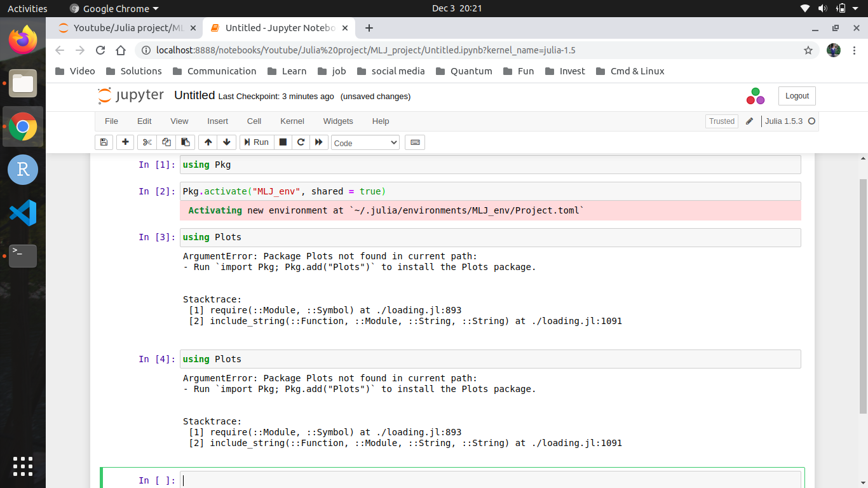Open the Solutions bookmarks folder

[x=133, y=71]
